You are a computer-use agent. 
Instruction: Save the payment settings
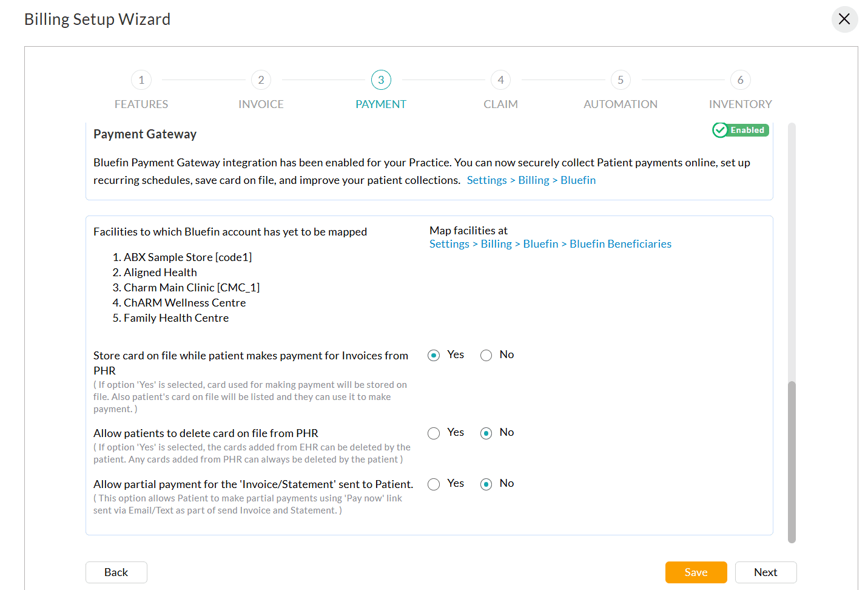[x=696, y=572]
